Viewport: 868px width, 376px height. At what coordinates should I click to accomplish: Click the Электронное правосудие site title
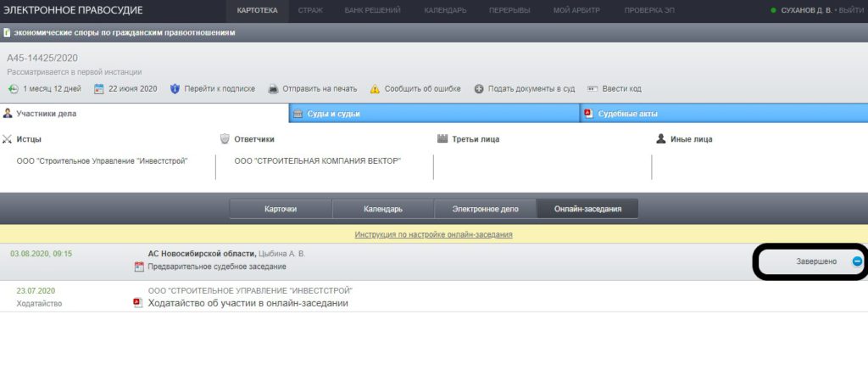coord(73,10)
